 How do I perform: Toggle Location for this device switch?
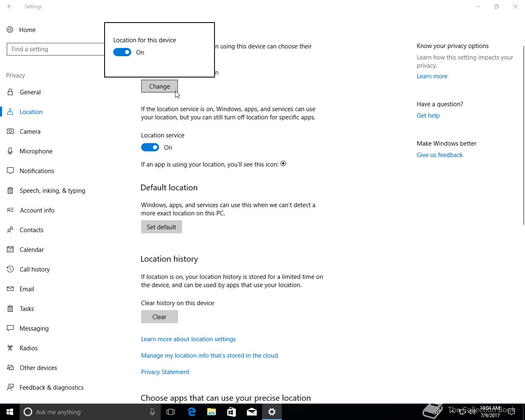click(x=122, y=52)
